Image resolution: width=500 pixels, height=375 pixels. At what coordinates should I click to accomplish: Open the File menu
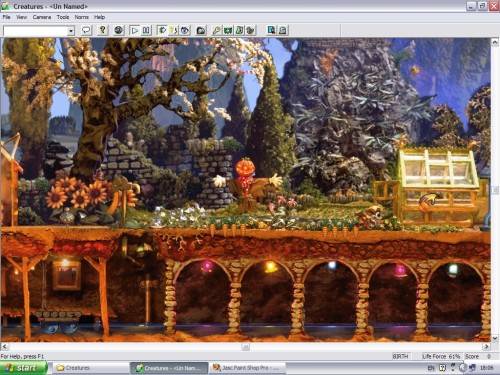(6, 17)
